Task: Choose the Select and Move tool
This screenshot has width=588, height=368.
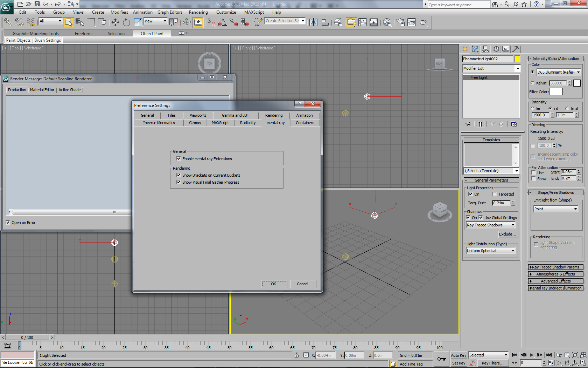Action: click(115, 22)
